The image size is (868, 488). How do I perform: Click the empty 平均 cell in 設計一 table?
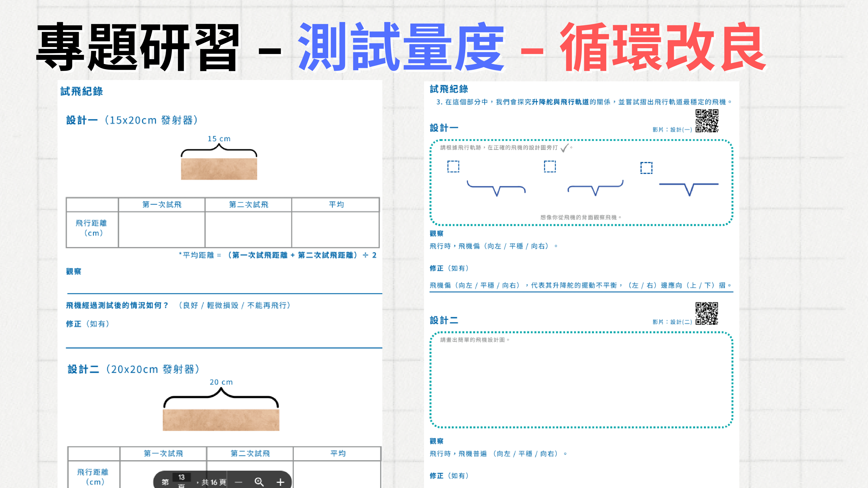335,229
